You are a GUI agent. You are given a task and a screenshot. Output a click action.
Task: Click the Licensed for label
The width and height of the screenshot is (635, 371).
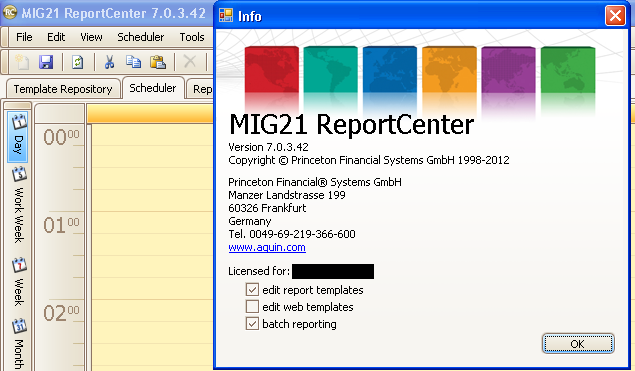pos(259,271)
